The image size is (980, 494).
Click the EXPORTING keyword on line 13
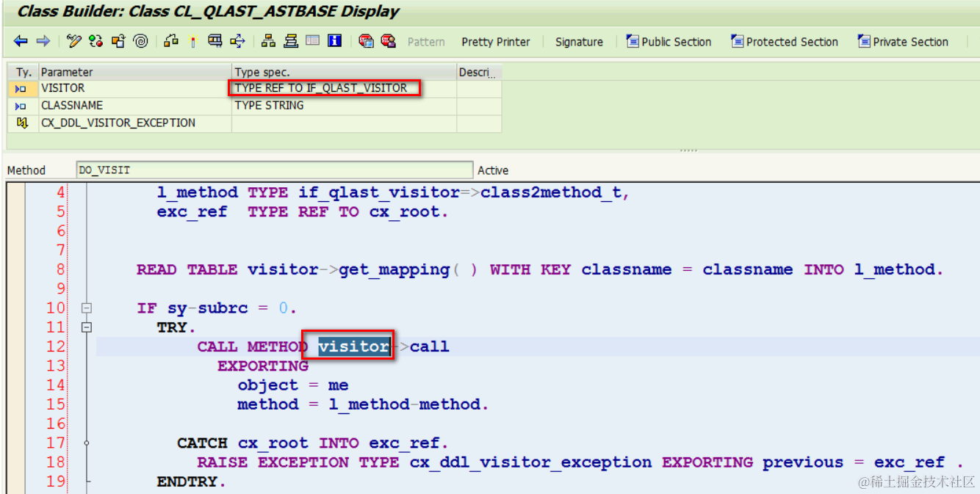coord(263,366)
